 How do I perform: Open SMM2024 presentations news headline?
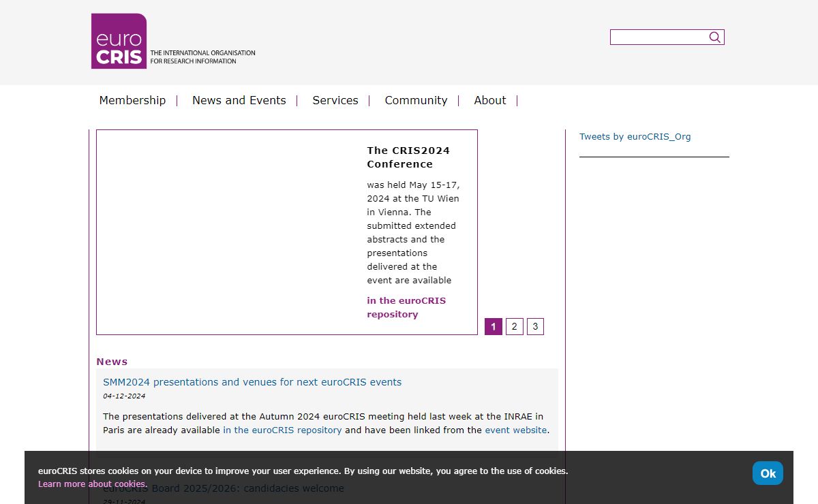tap(252, 382)
